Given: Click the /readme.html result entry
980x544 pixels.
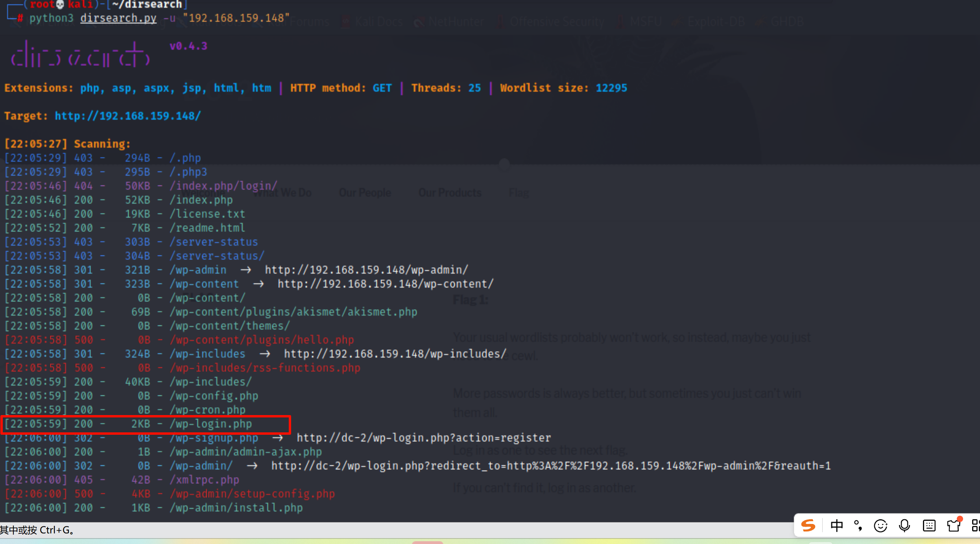Looking at the screenshot, I should (x=207, y=228).
